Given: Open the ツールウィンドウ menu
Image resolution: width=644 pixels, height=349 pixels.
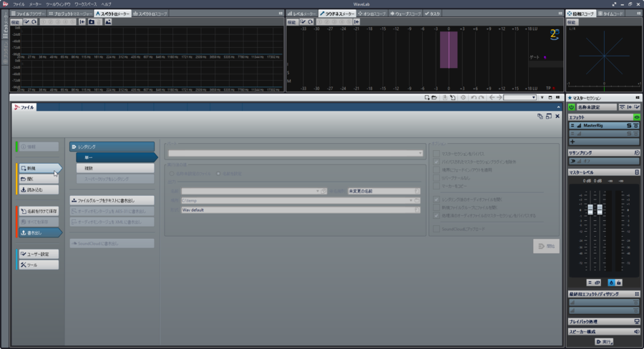Looking at the screenshot, I should (58, 4).
